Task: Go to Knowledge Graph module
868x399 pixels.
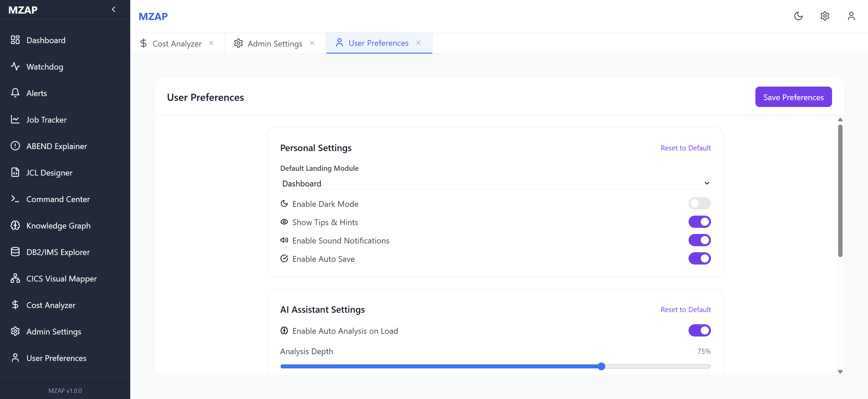Action: pyautogui.click(x=58, y=225)
